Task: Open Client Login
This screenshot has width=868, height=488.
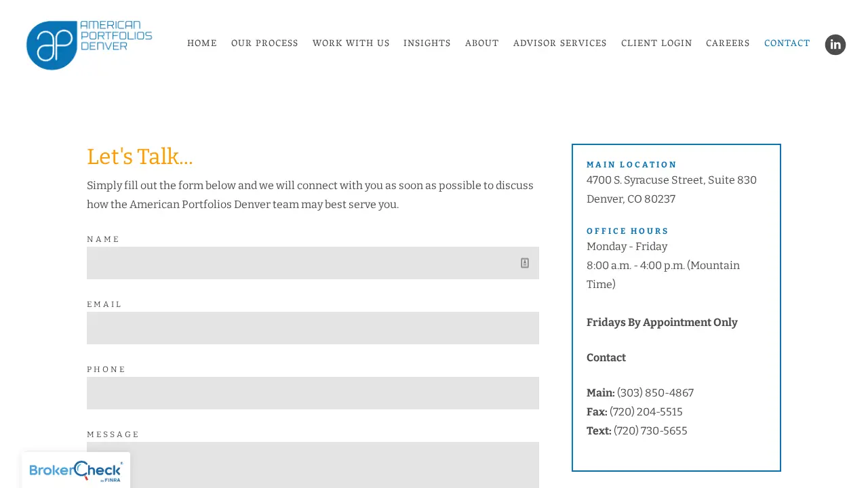Action: [x=656, y=43]
